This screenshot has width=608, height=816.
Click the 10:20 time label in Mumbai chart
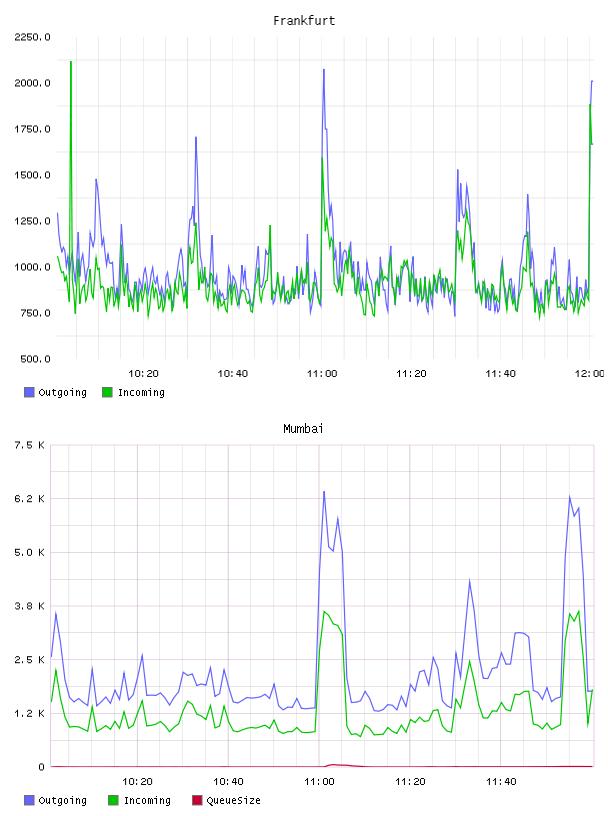coord(137,782)
